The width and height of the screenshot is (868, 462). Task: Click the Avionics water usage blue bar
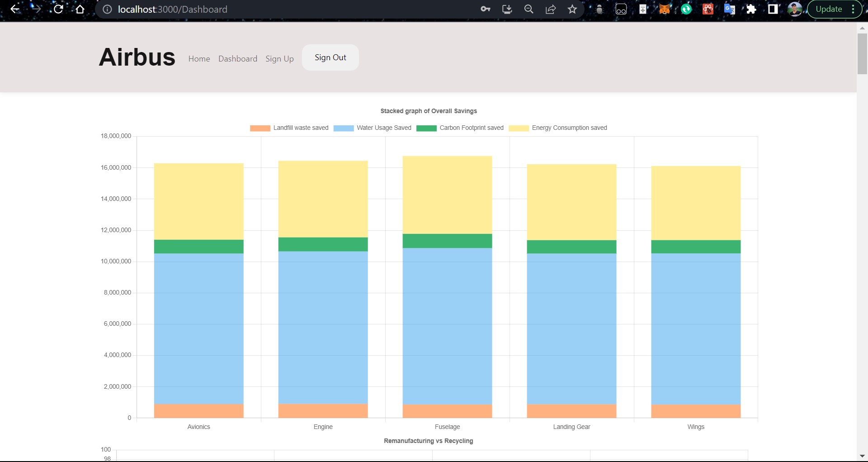pos(199,329)
